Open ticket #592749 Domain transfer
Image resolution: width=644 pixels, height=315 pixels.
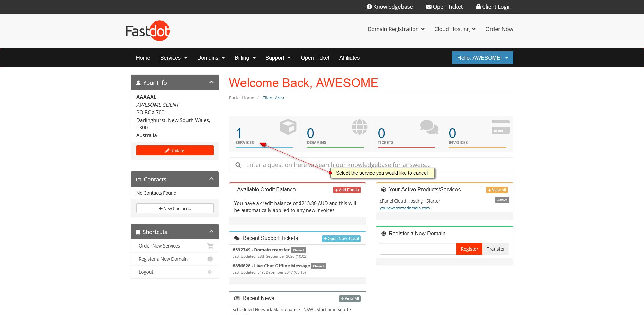261,250
